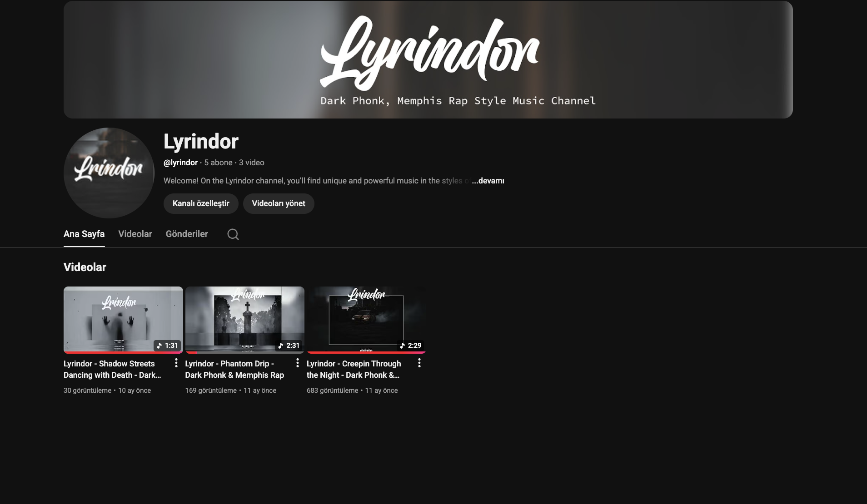Switch to the Gönderiler tab
The image size is (867, 504).
click(x=187, y=234)
